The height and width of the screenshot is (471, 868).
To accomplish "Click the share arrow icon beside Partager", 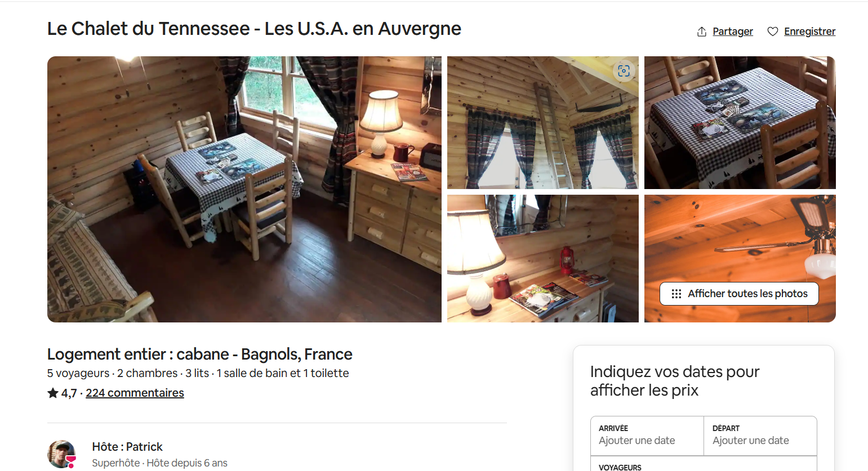I will coord(701,32).
